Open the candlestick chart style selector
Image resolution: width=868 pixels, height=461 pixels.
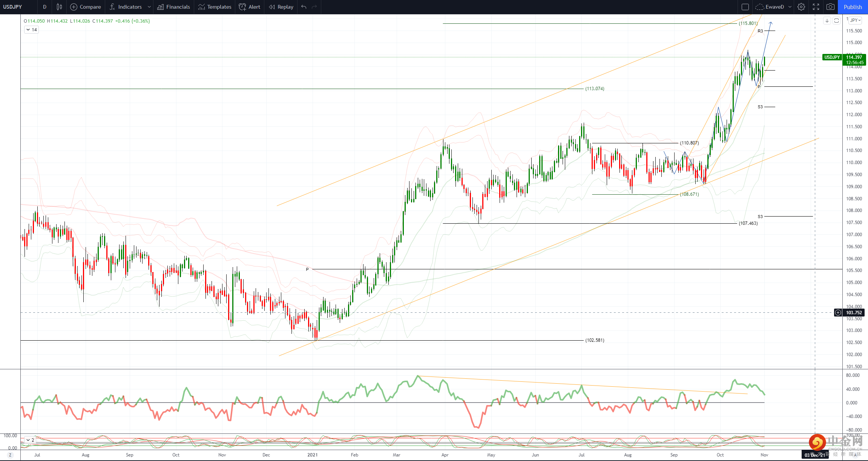59,7
